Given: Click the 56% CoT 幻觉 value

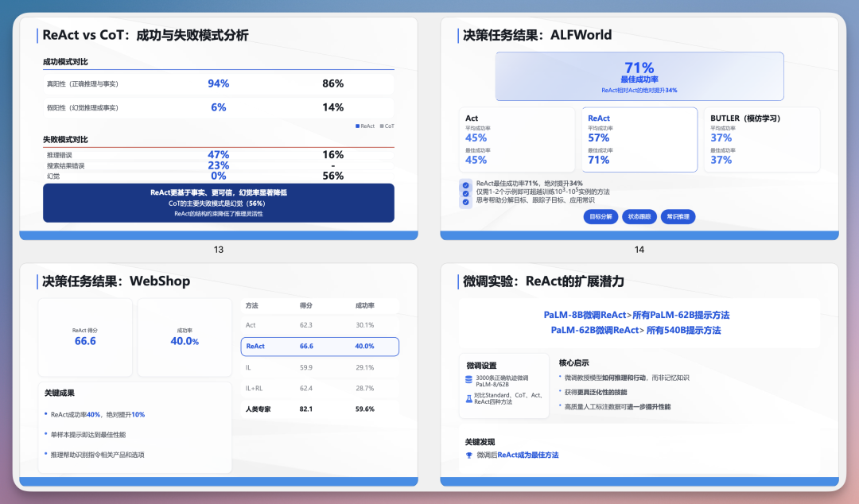Looking at the screenshot, I should (x=333, y=176).
